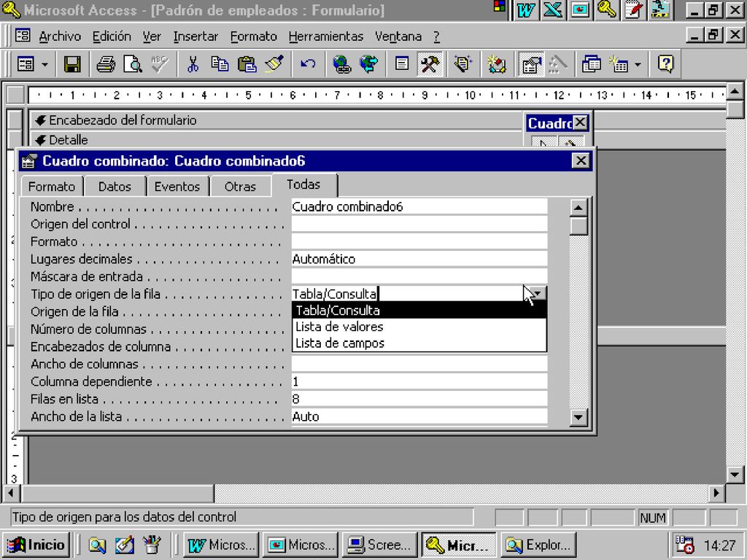
Task: Select Tabla/Consulta from the list
Action: coord(419,311)
